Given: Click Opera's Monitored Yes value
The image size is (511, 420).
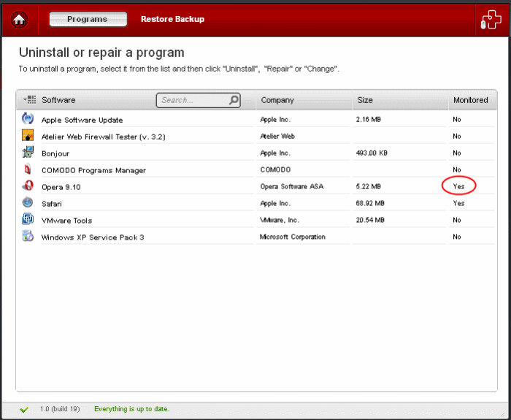Looking at the screenshot, I should click(x=458, y=186).
